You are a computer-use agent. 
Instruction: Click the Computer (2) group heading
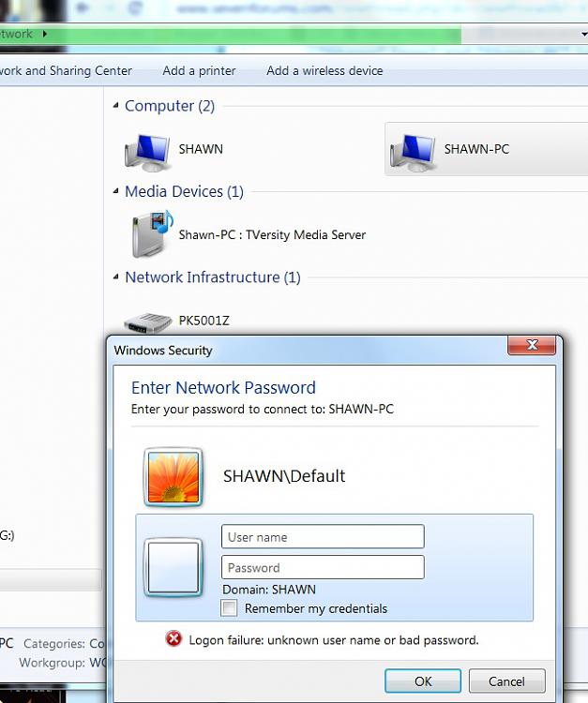pos(170,106)
